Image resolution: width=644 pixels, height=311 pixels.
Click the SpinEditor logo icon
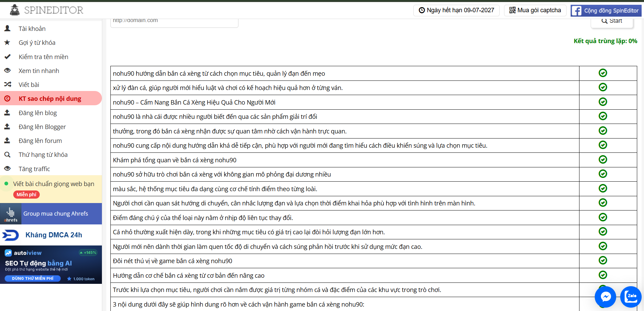tap(15, 10)
